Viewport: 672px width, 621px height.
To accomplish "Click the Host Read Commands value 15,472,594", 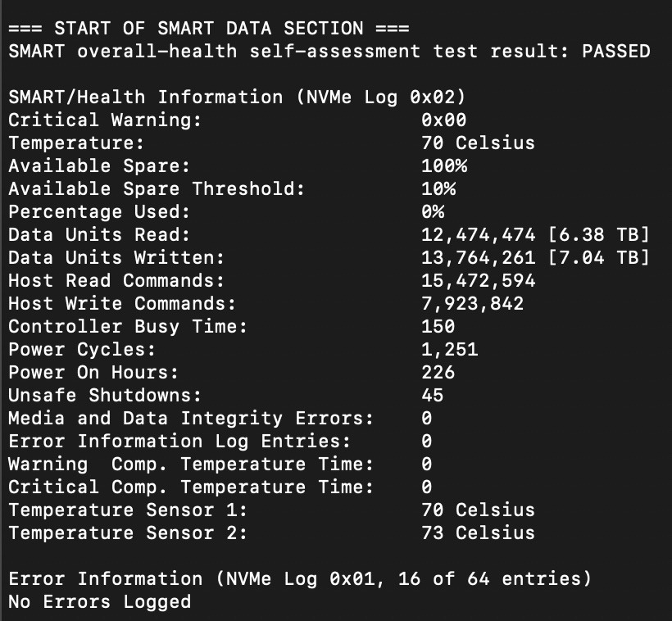I will coord(478,281).
